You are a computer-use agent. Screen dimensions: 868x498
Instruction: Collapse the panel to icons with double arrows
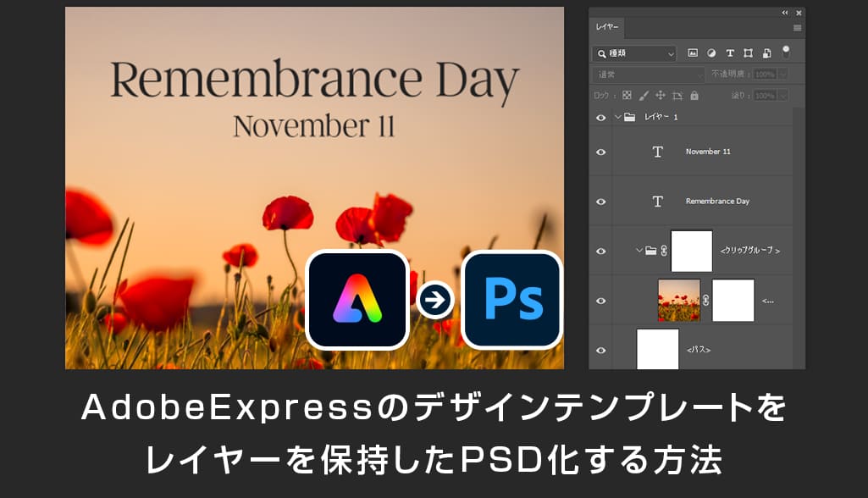coord(784,12)
